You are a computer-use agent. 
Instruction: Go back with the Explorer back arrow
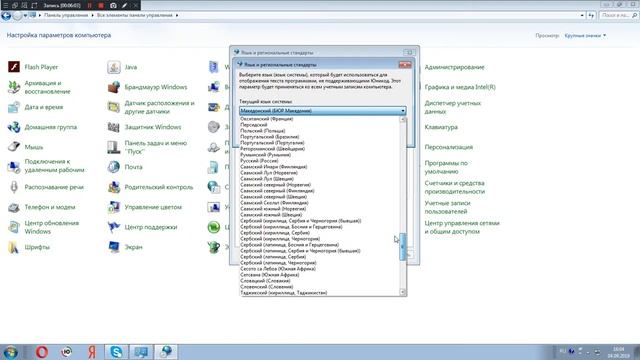click(6, 16)
